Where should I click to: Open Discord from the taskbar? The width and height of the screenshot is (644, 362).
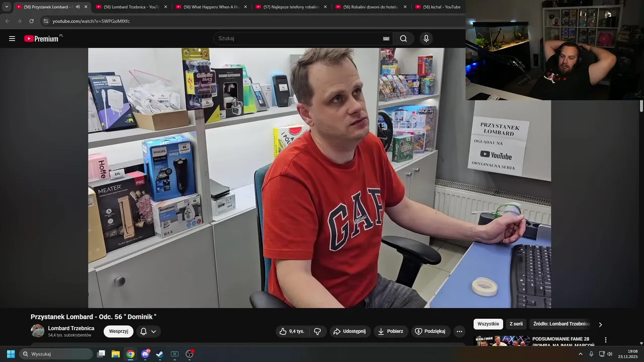point(145,354)
